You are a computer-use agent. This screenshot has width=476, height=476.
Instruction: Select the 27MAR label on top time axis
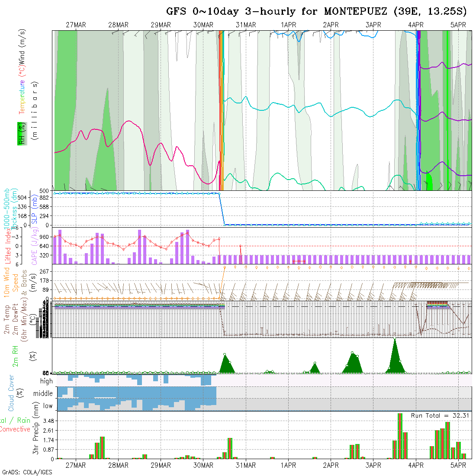76,25
